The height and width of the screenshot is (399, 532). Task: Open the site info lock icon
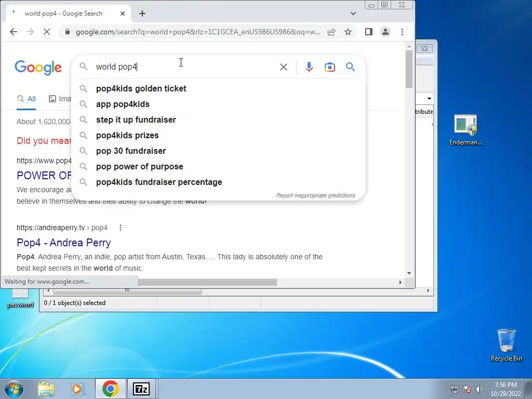point(68,32)
